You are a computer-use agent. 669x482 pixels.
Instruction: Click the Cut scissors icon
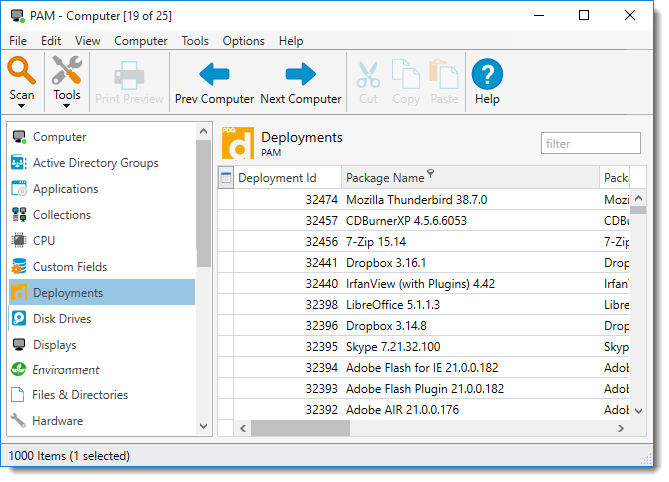(368, 75)
